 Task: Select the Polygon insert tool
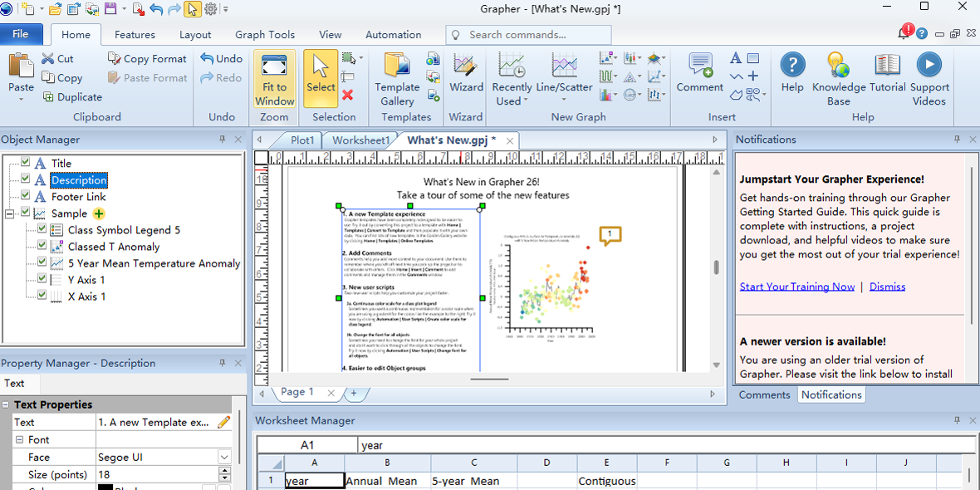pyautogui.click(x=737, y=95)
